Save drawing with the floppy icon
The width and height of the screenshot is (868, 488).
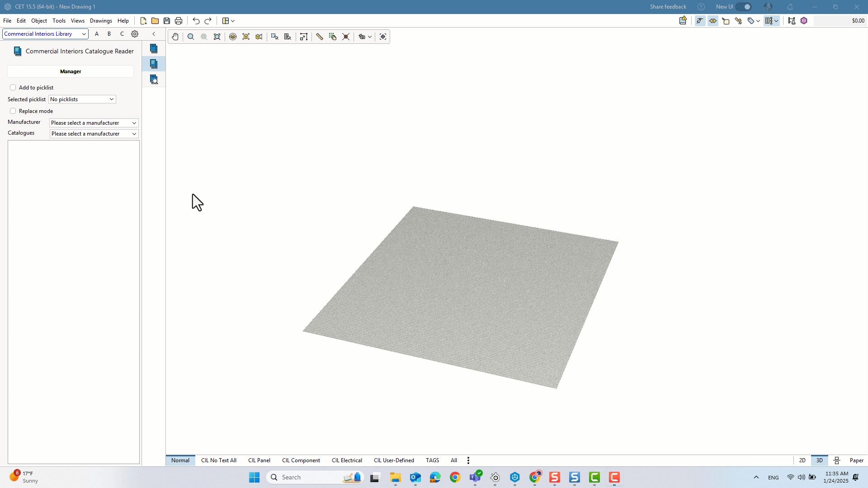(x=167, y=21)
